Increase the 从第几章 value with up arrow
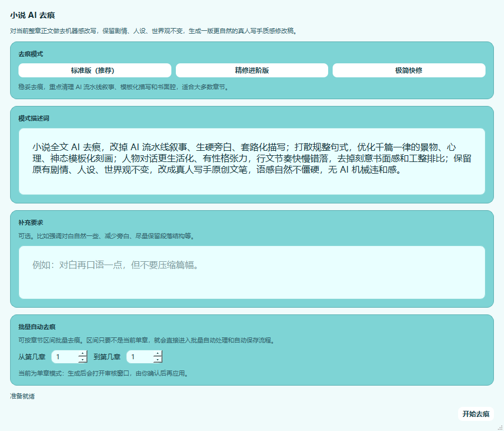The width and height of the screenshot is (504, 431). (x=83, y=354)
